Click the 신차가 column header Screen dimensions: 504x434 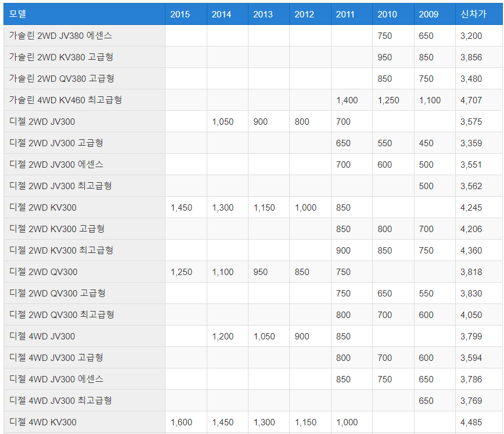pyautogui.click(x=479, y=14)
